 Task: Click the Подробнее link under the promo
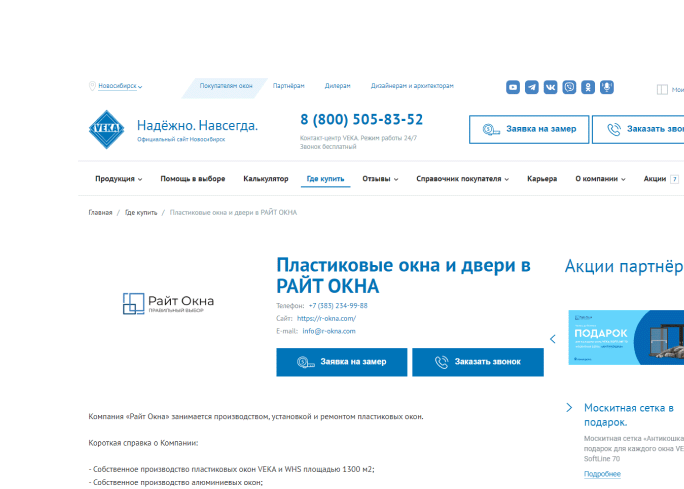click(x=602, y=474)
